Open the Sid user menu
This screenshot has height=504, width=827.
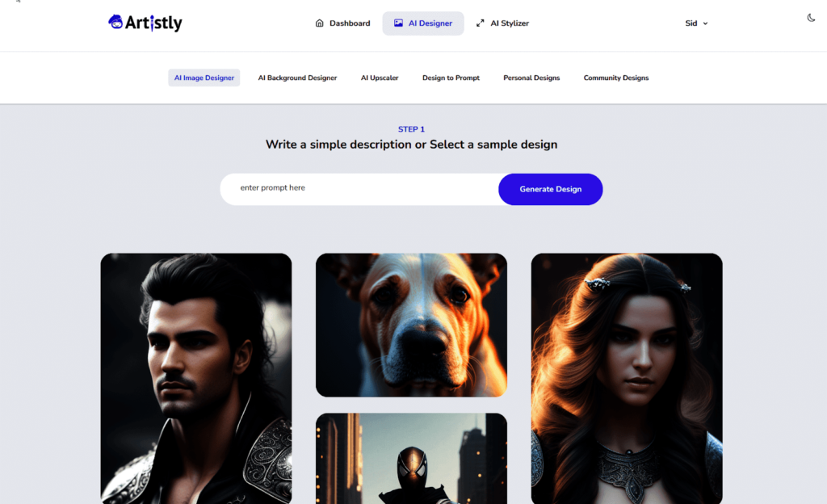point(696,23)
